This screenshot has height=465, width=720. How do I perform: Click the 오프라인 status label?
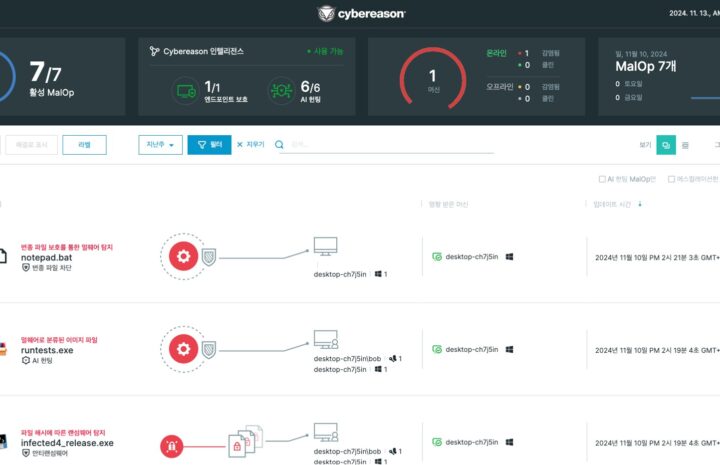500,86
